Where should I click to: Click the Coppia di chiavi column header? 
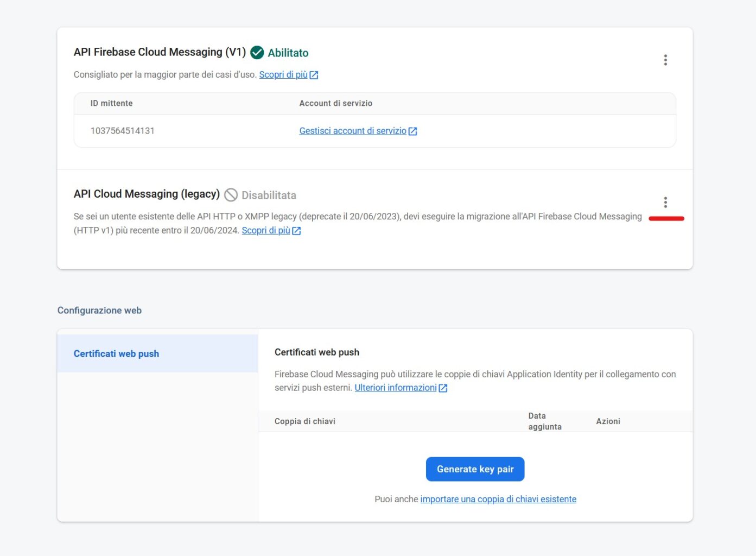[305, 421]
